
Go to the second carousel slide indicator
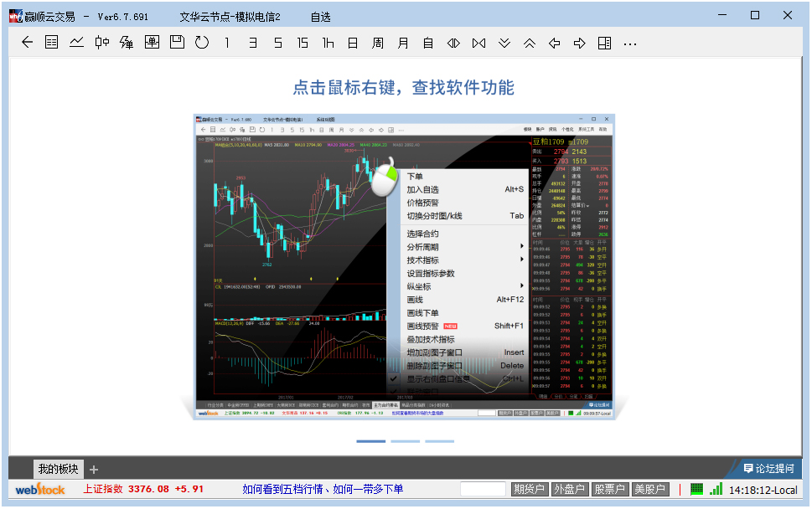[405, 441]
